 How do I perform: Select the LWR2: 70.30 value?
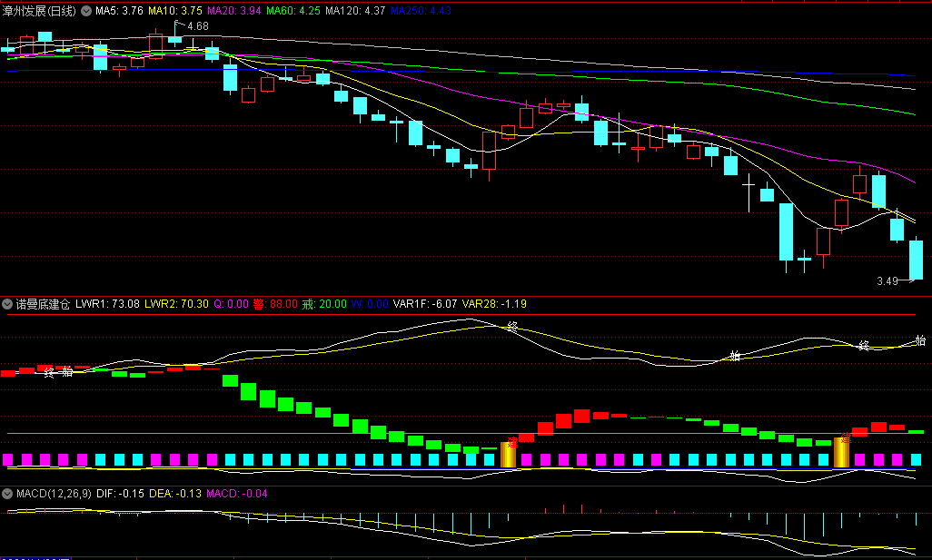click(176, 304)
